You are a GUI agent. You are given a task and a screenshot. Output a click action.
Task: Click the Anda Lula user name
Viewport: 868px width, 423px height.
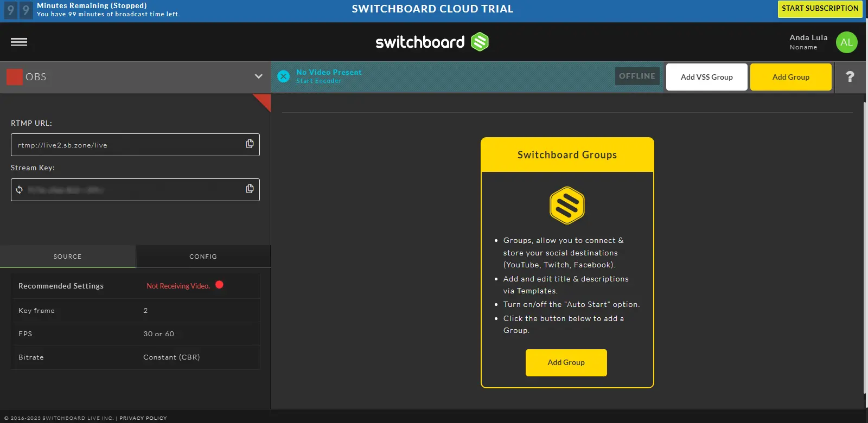coord(808,37)
